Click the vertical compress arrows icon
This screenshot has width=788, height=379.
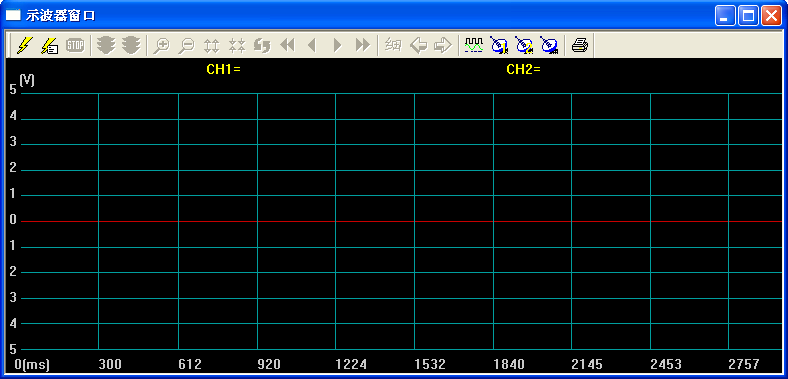click(x=237, y=46)
